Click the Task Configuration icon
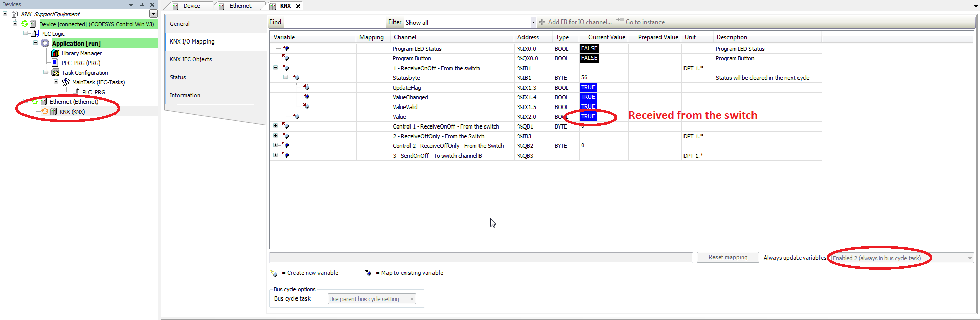This screenshot has width=980, height=320. 55,73
